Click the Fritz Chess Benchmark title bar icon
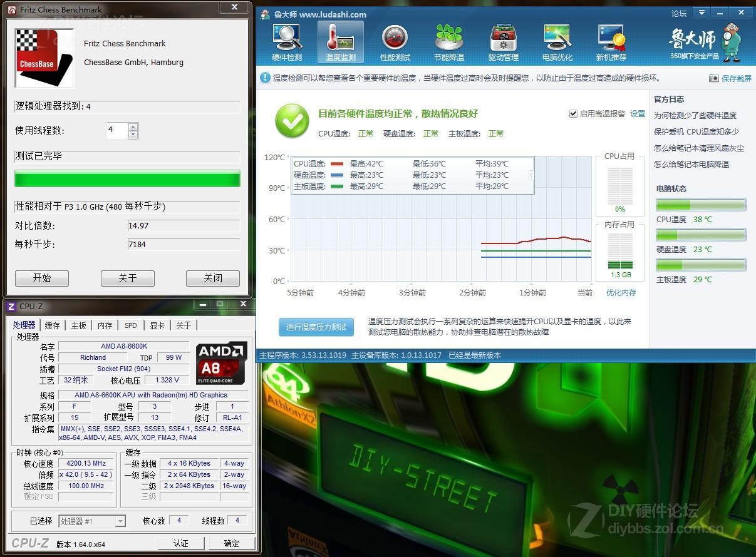 [12, 9]
